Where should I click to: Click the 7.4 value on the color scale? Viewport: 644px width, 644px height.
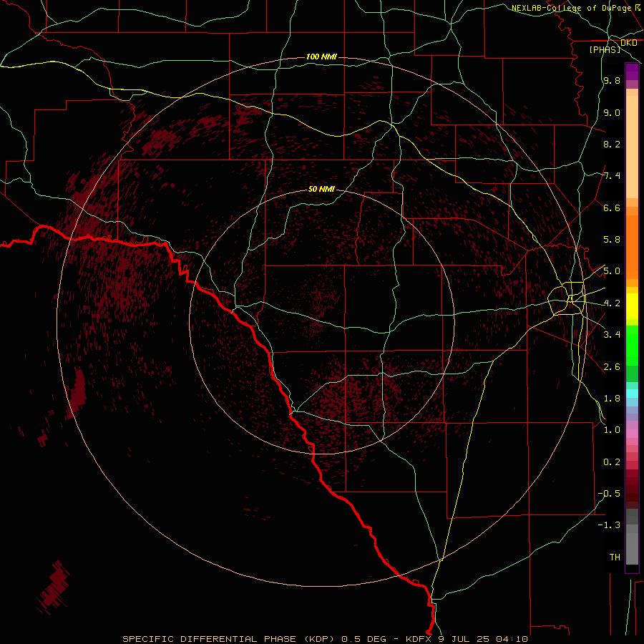[612, 176]
